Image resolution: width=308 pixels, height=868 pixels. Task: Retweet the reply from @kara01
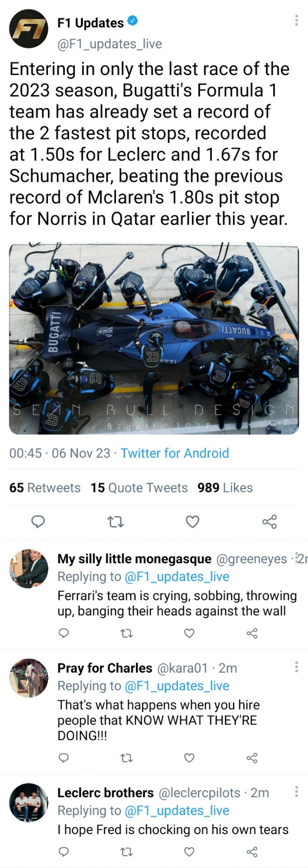[127, 758]
